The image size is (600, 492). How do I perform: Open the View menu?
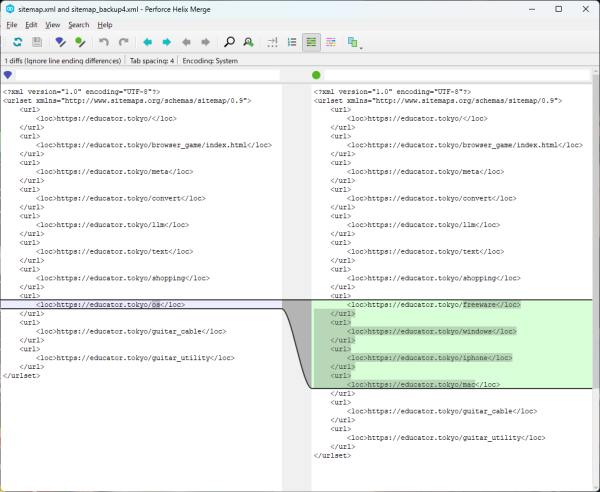click(52, 25)
